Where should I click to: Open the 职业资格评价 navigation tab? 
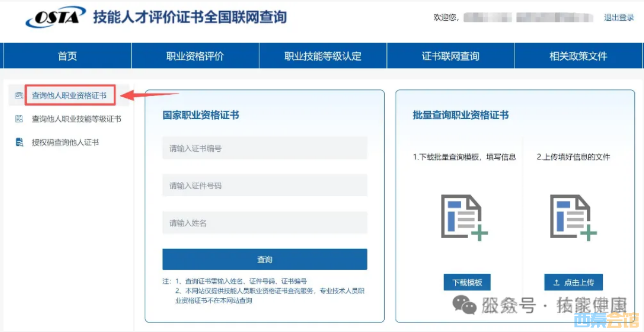195,56
